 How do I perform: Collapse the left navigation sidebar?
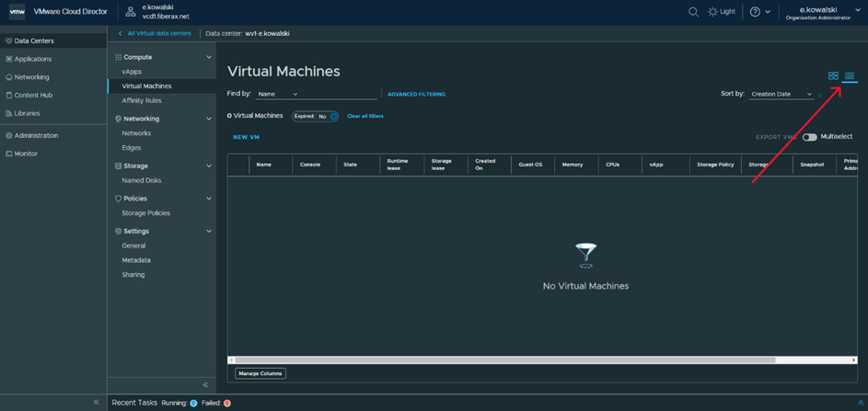(96, 402)
